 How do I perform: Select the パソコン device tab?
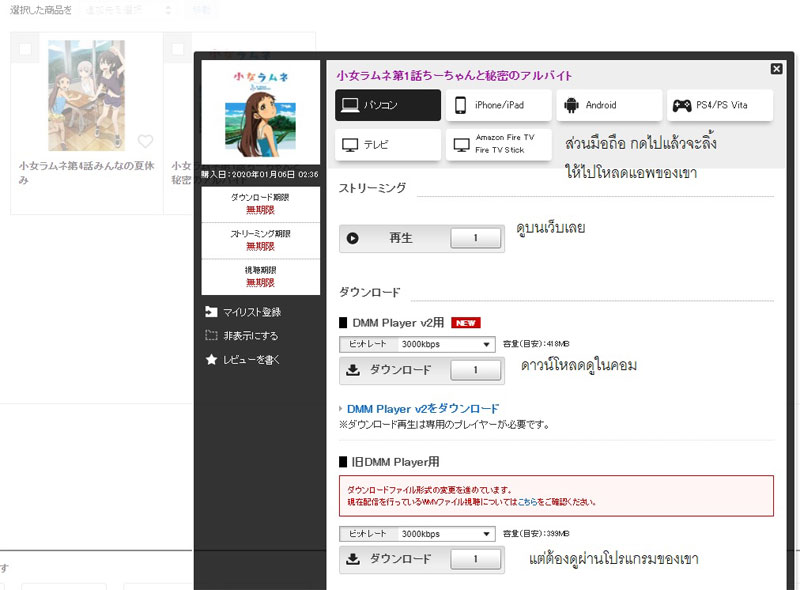[388, 105]
